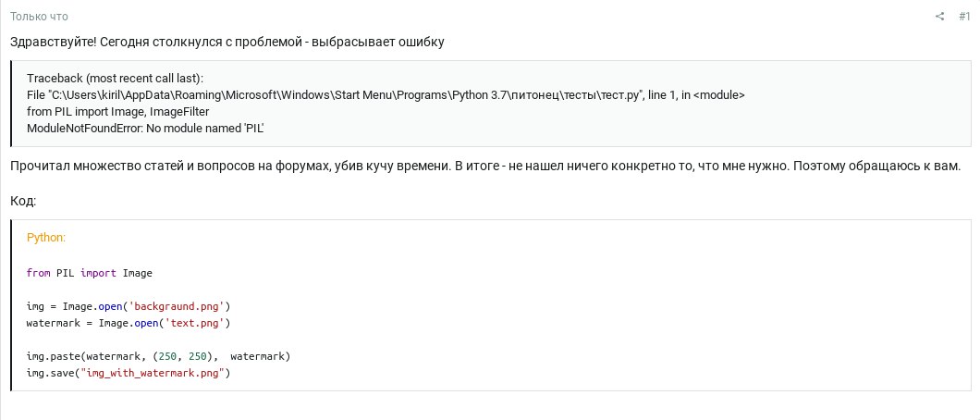Viewport: 980px width, 420px height.
Task: Click the share post icon
Action: pos(940,17)
